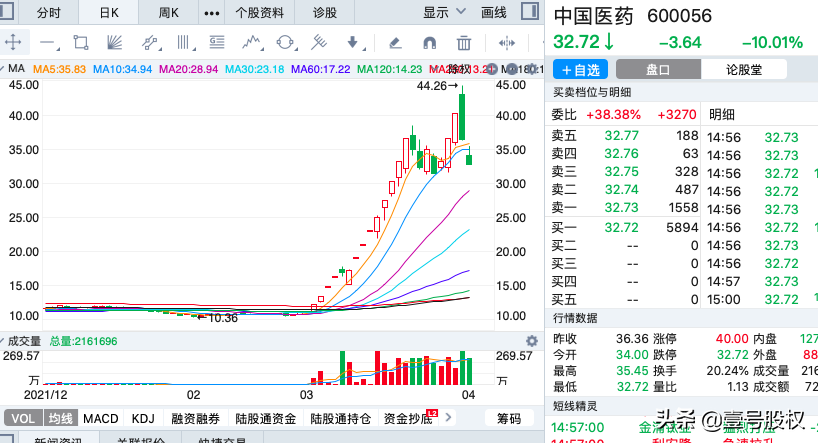The width and height of the screenshot is (818, 443).
Task: Collapse the MA indicator checkmark
Action: [2, 68]
